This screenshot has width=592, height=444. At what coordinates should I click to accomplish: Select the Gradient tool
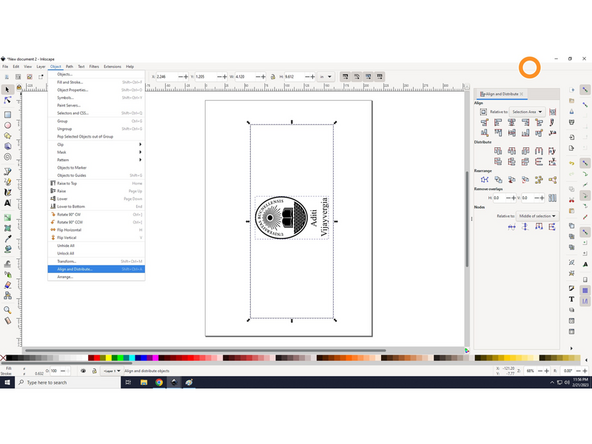pyautogui.click(x=7, y=217)
